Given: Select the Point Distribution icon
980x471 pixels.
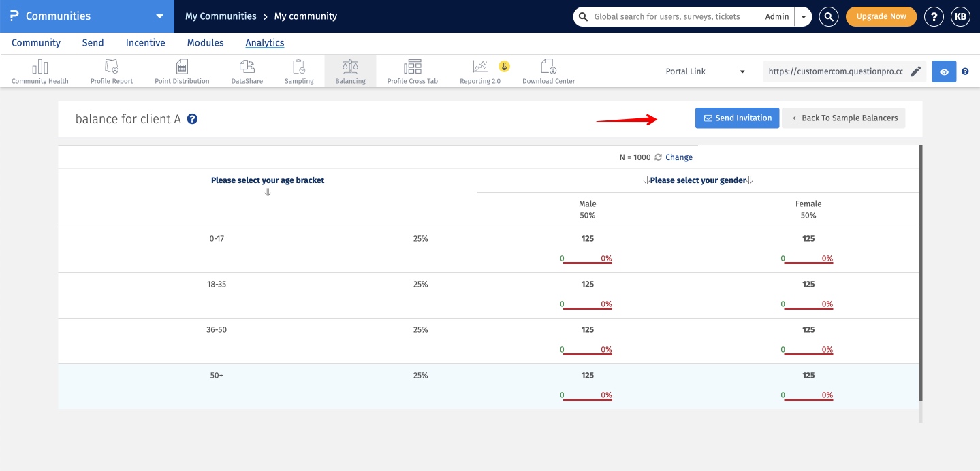Looking at the screenshot, I should (x=182, y=67).
